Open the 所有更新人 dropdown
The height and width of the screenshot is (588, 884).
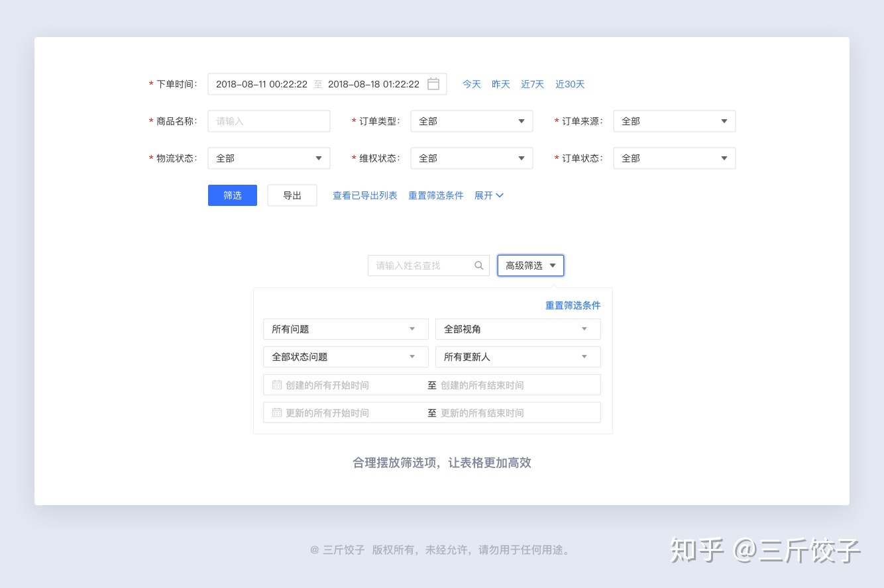pyautogui.click(x=518, y=357)
